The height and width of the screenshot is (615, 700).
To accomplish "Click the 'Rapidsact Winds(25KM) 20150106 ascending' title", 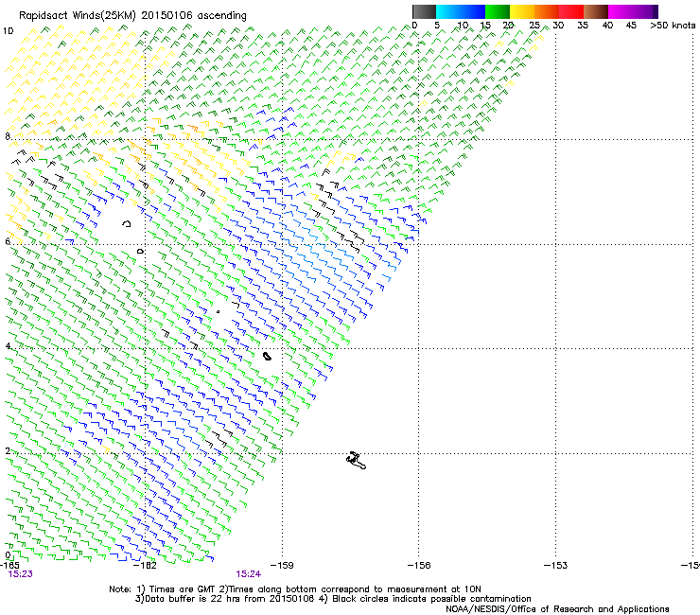I will [x=132, y=16].
